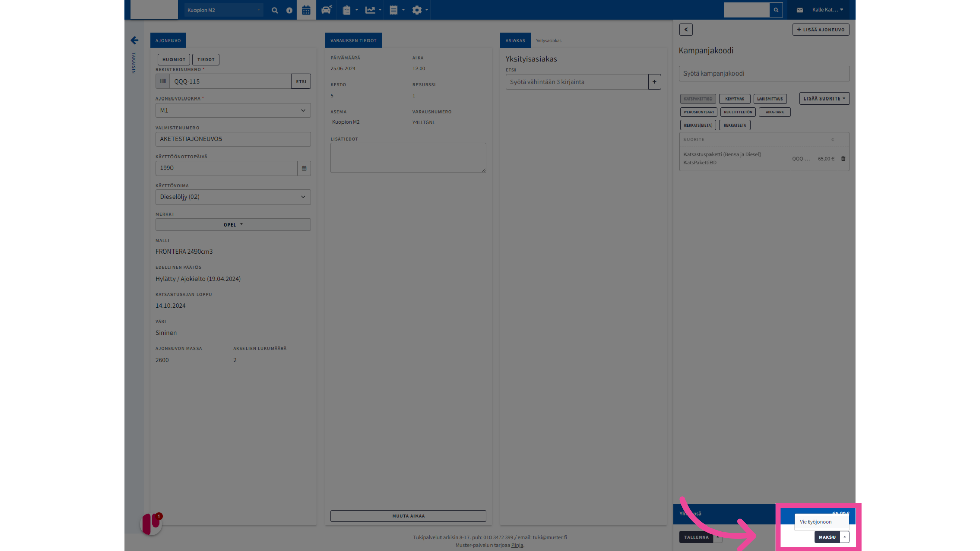980x551 pixels.
Task: Click the Muuta aikaa button
Action: coord(408,516)
